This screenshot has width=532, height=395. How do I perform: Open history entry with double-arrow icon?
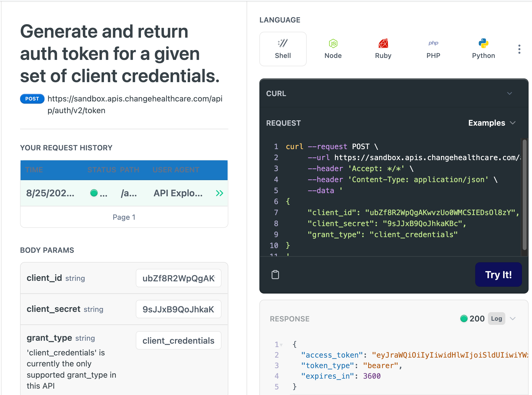coord(220,193)
